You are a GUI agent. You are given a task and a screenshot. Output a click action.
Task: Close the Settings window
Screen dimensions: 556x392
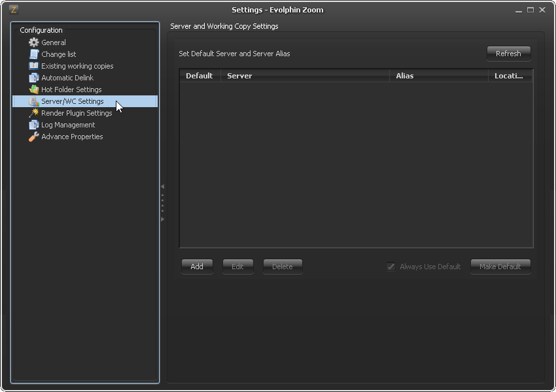point(542,10)
